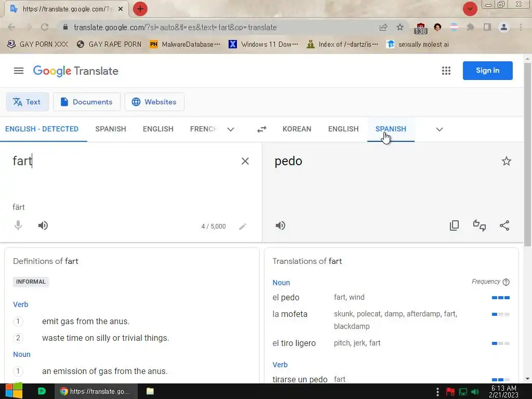Bookmark this page in Chrome
The width and height of the screenshot is (532, 399).
(x=400, y=27)
